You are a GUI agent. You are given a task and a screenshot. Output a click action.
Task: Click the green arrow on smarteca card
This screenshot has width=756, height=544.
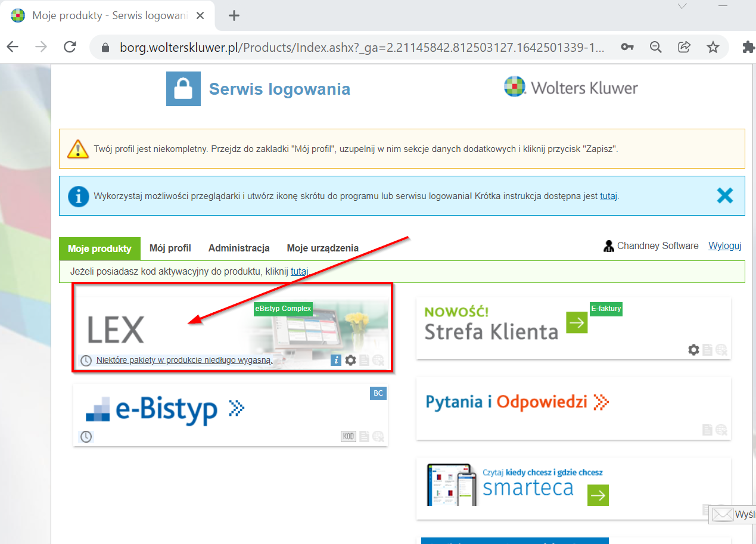(598, 495)
